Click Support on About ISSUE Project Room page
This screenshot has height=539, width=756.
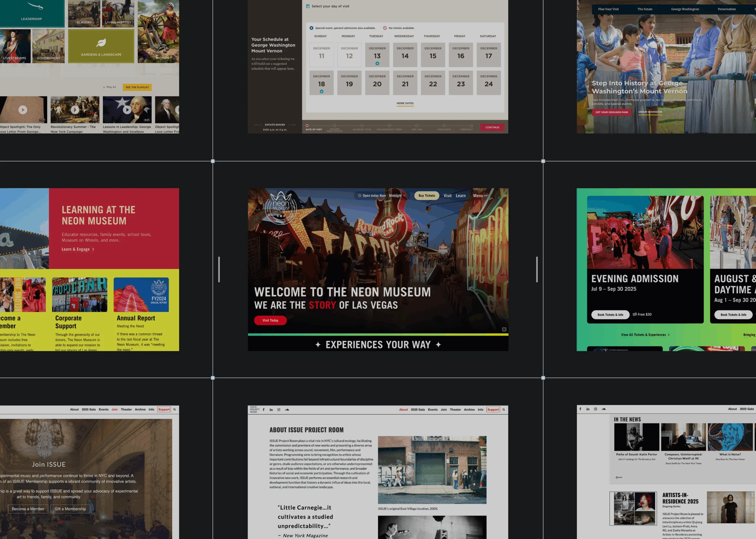[493, 410]
